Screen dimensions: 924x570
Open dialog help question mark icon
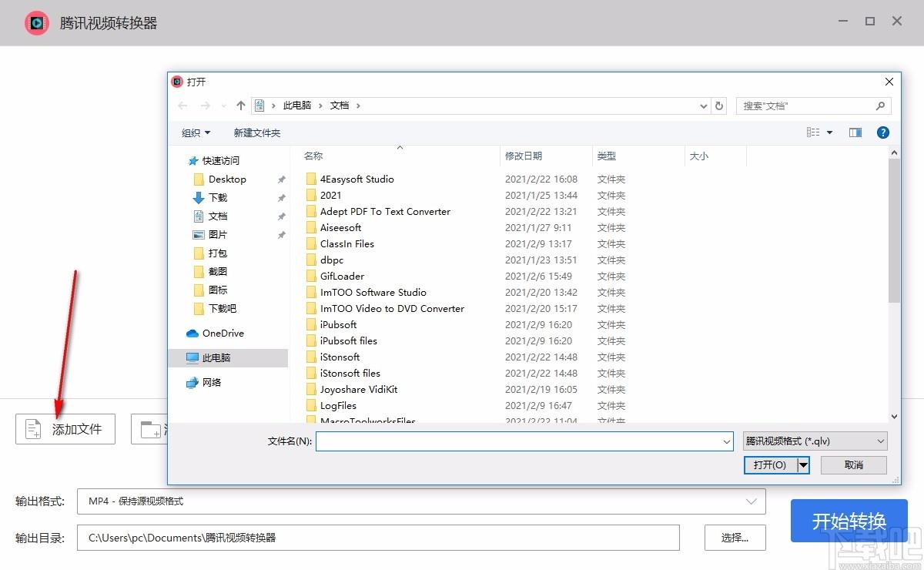point(883,132)
